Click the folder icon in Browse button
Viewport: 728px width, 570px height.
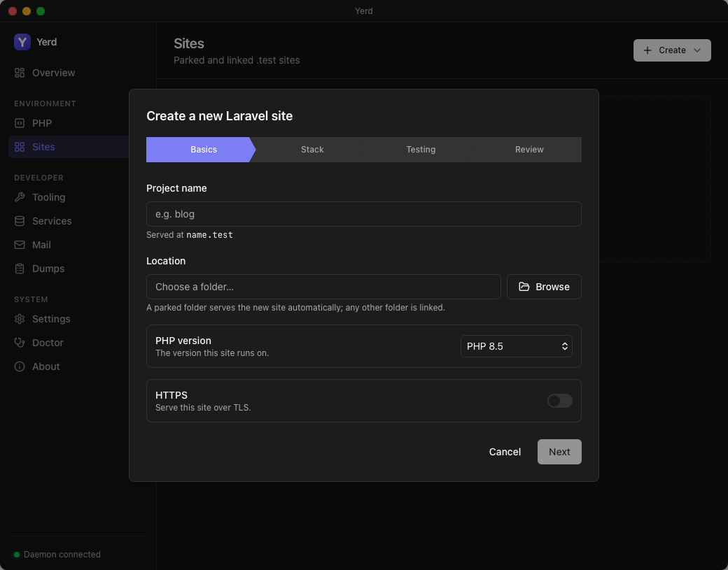click(524, 287)
